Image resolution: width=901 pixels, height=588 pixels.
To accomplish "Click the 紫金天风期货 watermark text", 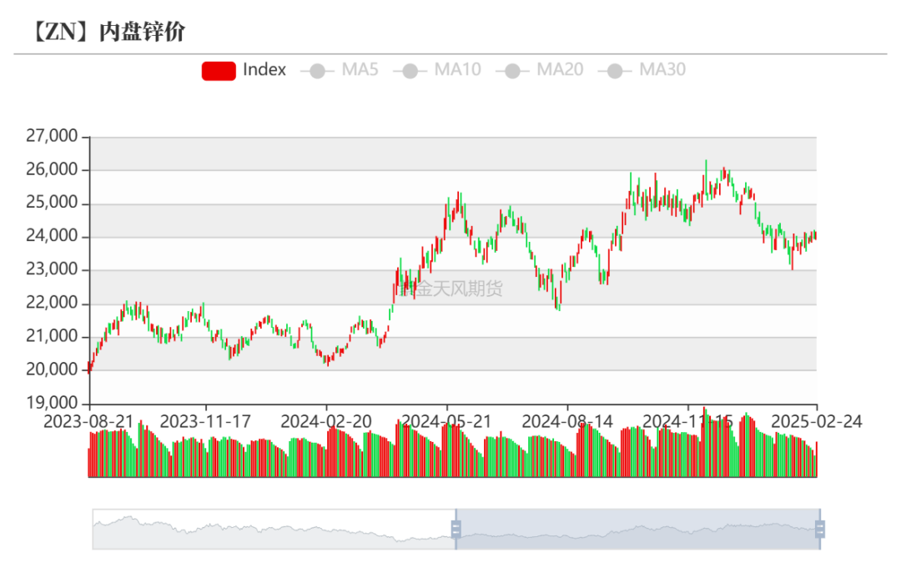I will tap(450, 289).
